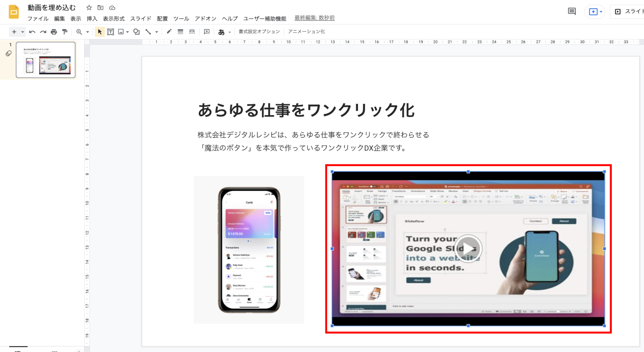This screenshot has height=352, width=644.
Task: Play the embedded video on slide
Action: pyautogui.click(x=468, y=249)
